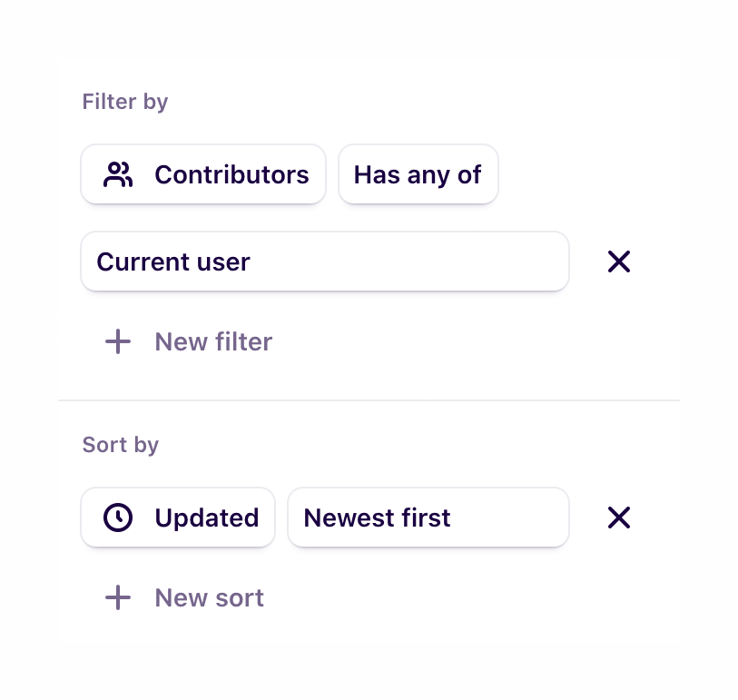The width and height of the screenshot is (738, 700).
Task: Remove the Updated sort with the X
Action: click(618, 518)
